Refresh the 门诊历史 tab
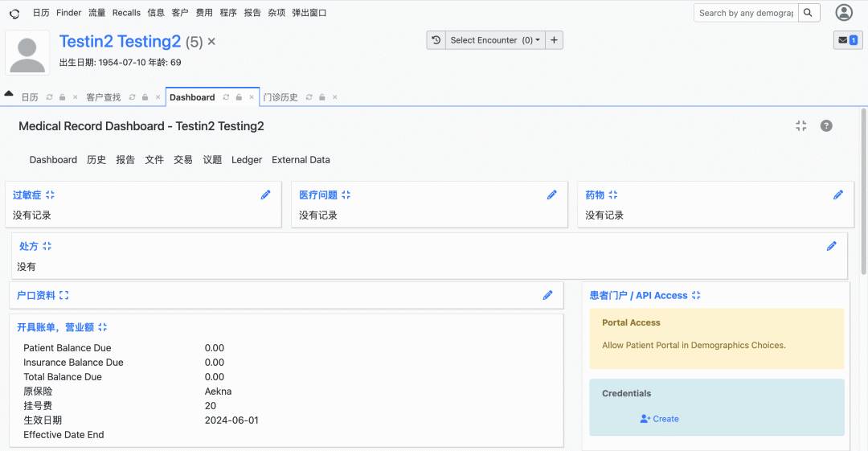868x451 pixels. point(309,97)
